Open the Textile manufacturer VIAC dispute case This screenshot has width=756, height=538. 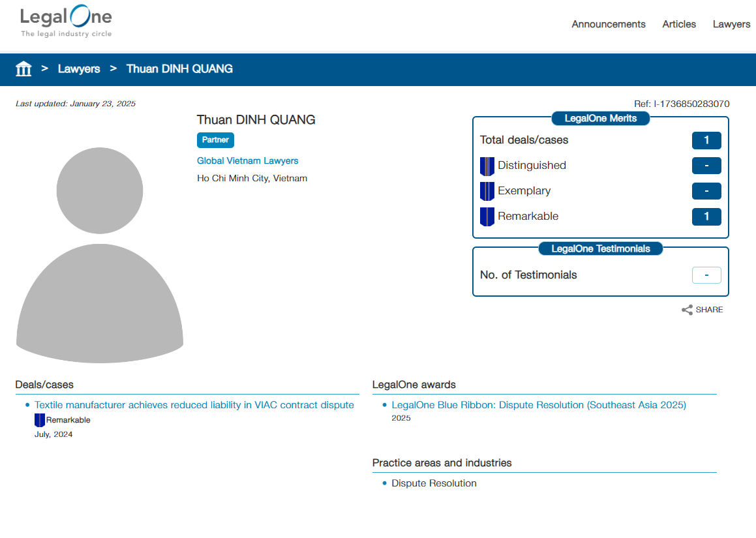pyautogui.click(x=194, y=405)
